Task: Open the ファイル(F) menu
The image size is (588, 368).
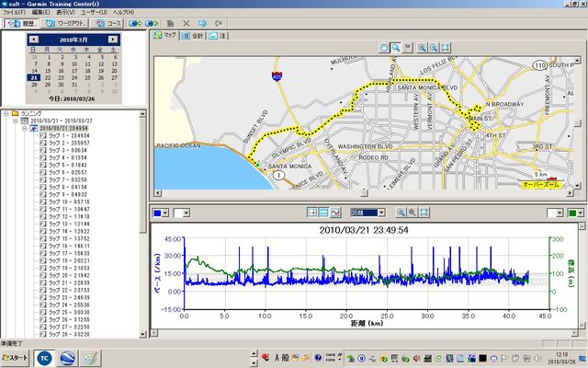Action: (x=14, y=11)
